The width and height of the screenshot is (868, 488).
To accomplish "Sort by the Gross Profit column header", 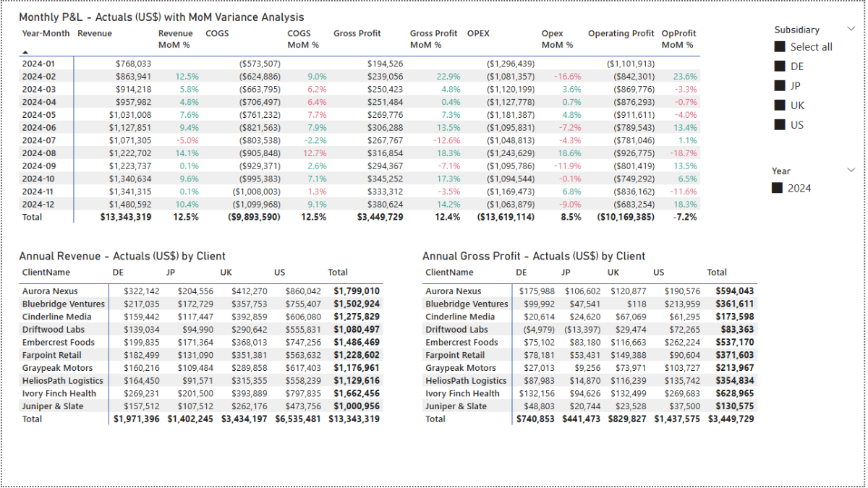I will pos(357,33).
